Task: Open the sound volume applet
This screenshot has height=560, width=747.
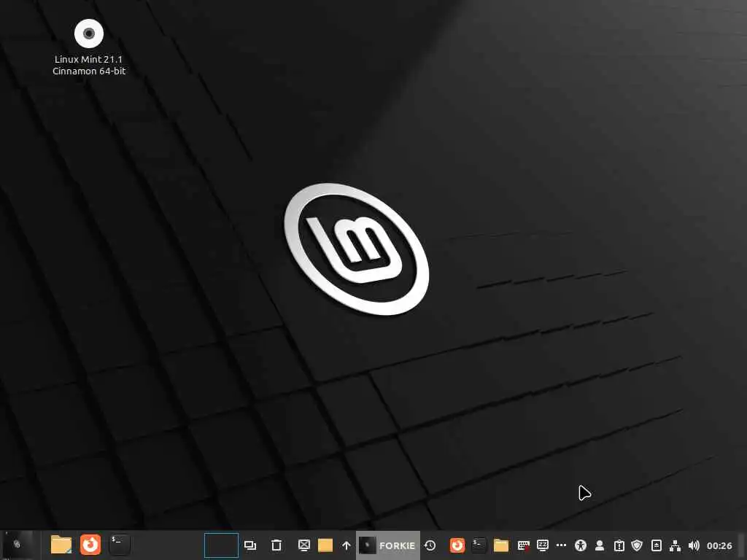Action: [694, 545]
